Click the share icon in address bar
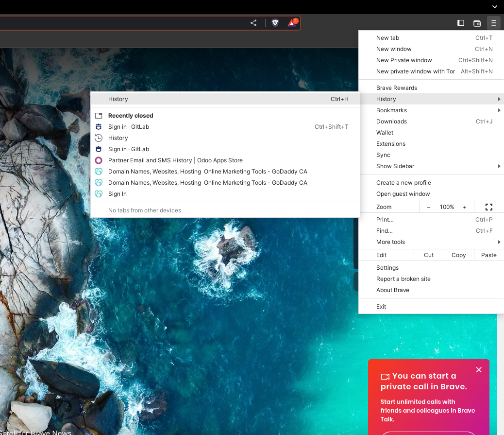The width and height of the screenshot is (504, 435). 253,23
